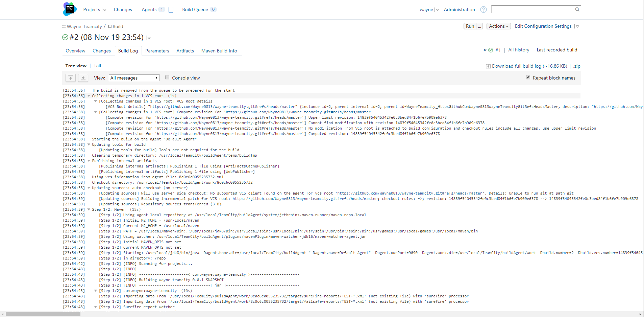Select the Build Log tab
644x317 pixels.
(x=128, y=51)
